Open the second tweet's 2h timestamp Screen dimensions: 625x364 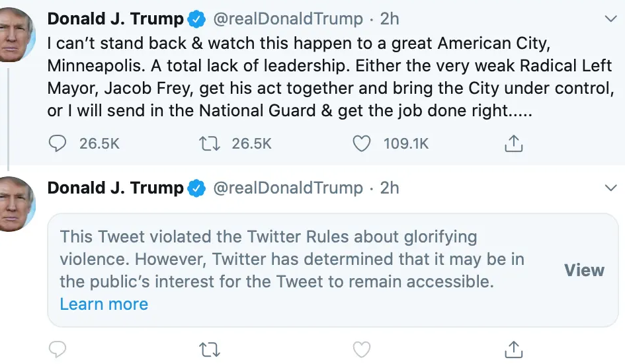pos(390,188)
